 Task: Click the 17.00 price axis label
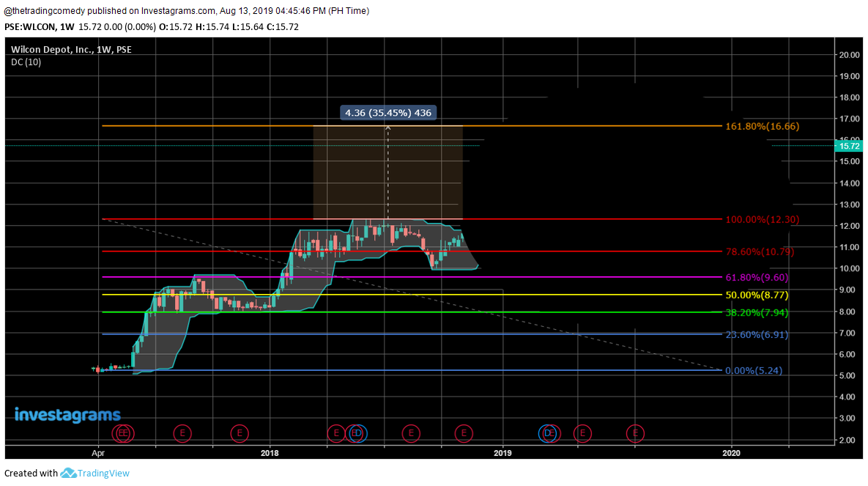849,119
